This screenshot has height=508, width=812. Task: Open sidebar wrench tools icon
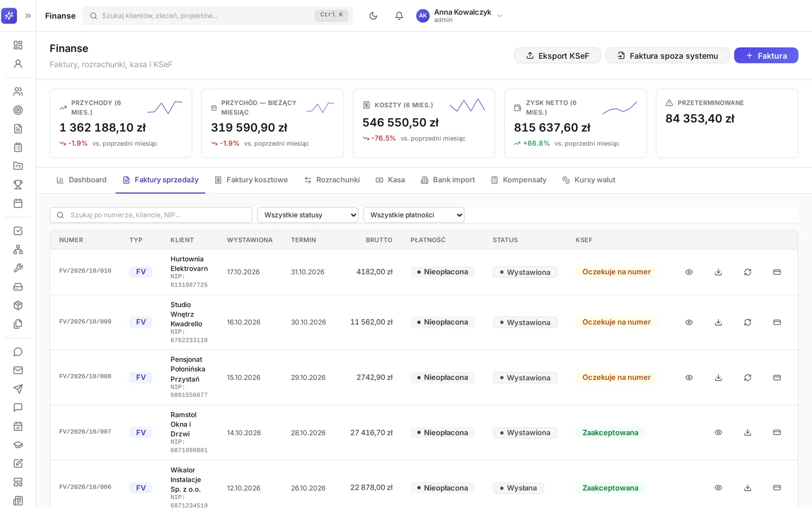coord(18,268)
